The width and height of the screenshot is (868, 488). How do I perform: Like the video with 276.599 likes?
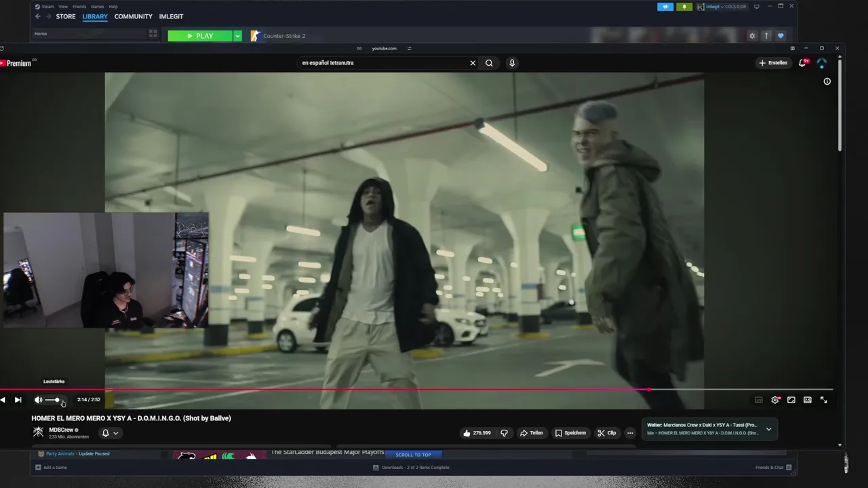[477, 432]
